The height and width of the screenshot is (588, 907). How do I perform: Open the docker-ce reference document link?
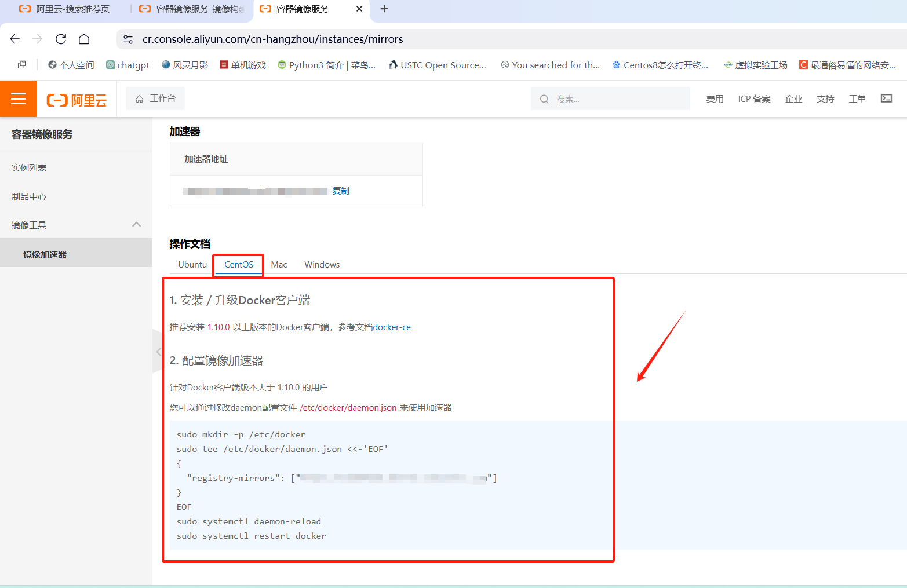click(392, 327)
